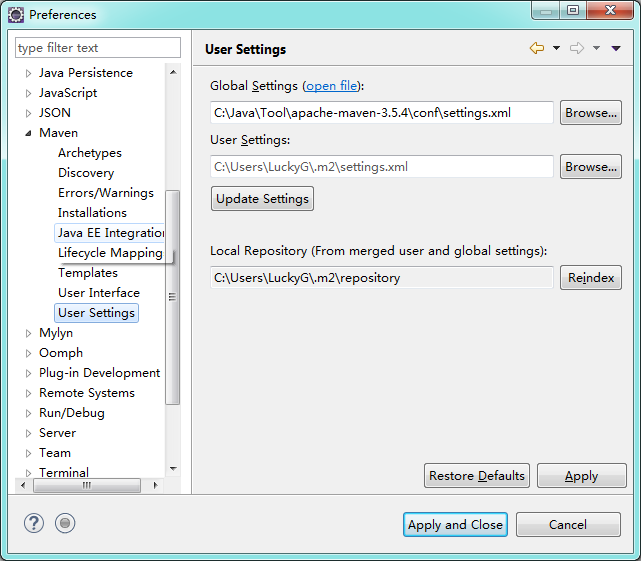Click the Preferences window title icon

[16, 15]
